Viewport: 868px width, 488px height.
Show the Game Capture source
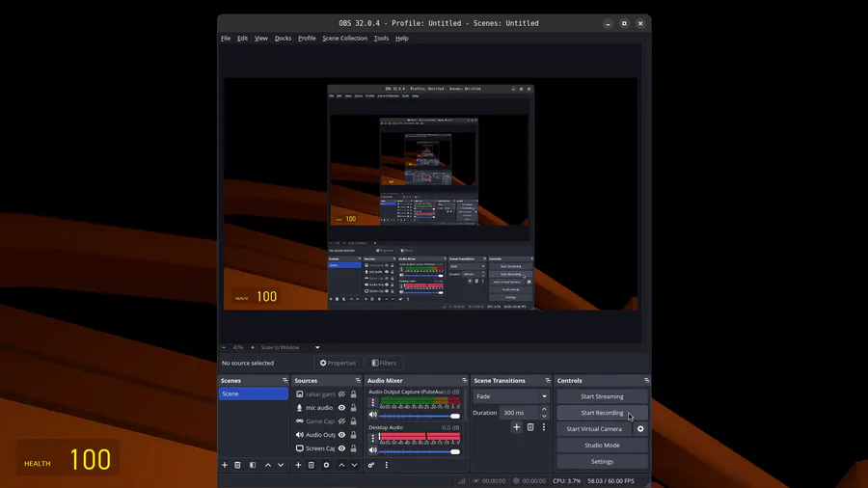click(342, 421)
